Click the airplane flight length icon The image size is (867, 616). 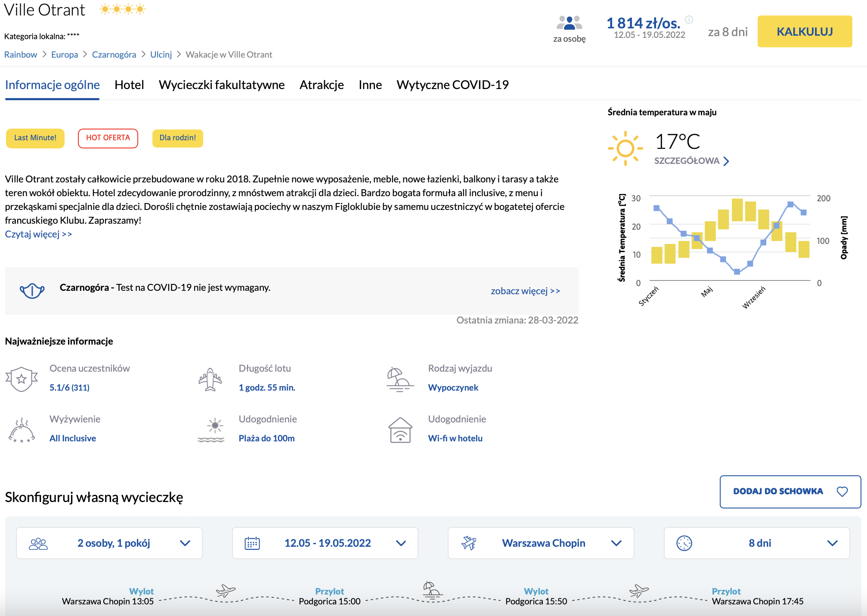[x=210, y=379]
